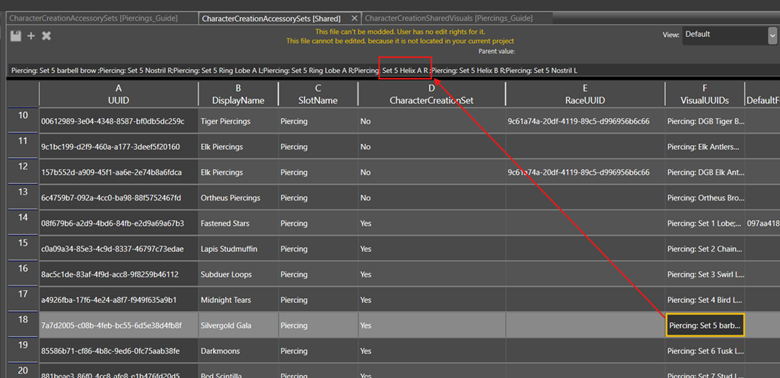Click RaceUUID cell in row 12

click(x=585, y=172)
